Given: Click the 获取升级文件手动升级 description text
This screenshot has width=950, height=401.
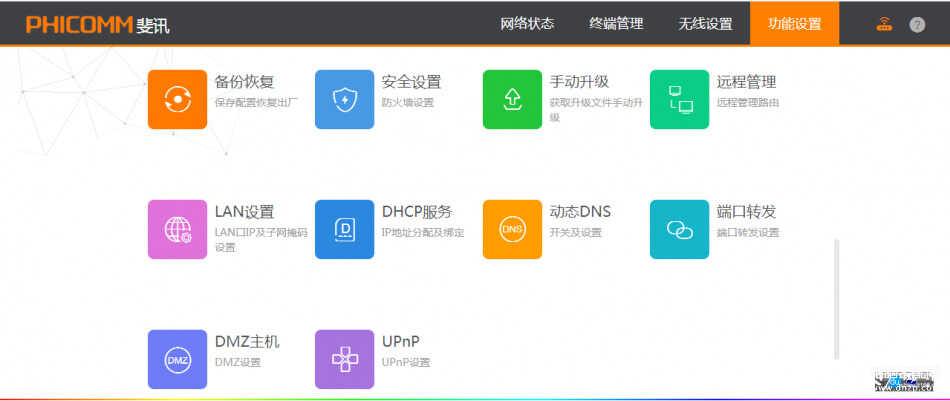Looking at the screenshot, I should pos(596,110).
